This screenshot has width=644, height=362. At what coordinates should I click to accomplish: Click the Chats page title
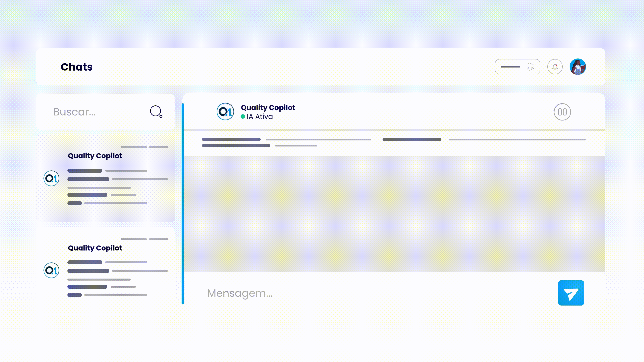pos(76,67)
